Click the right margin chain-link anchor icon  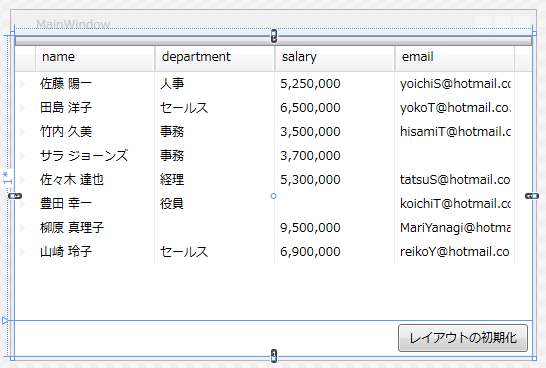click(x=532, y=196)
